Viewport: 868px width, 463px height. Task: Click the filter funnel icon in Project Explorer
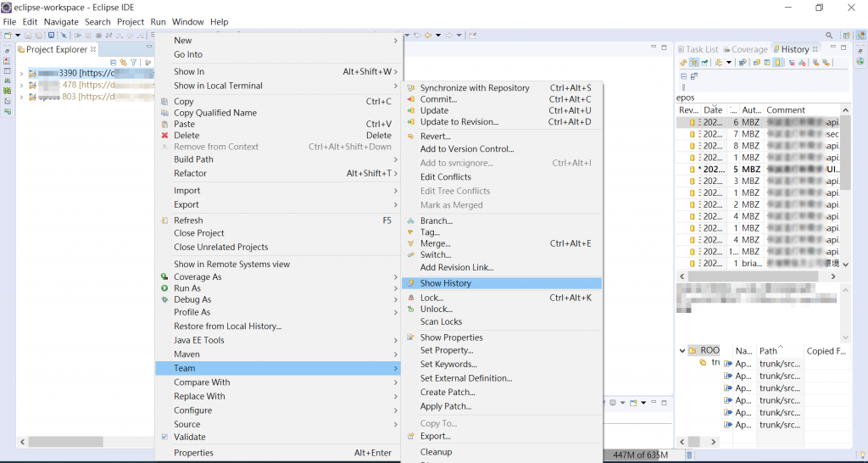133,63
